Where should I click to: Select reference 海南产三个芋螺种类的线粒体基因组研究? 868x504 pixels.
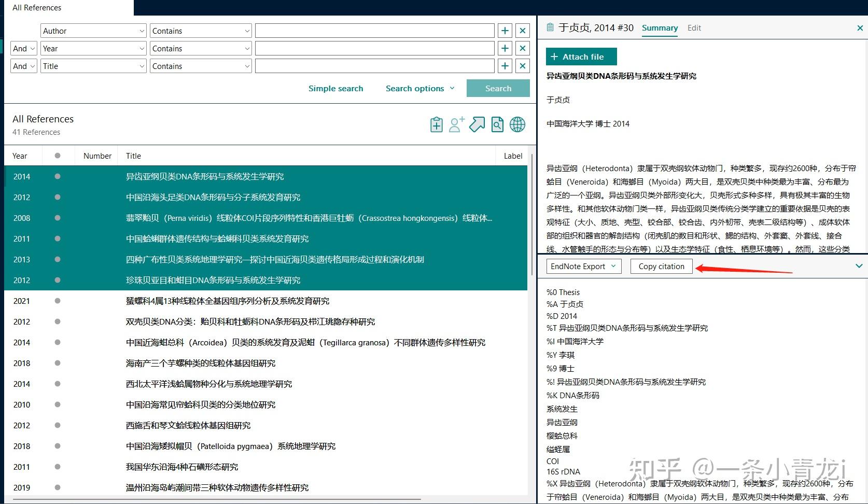click(x=265, y=363)
